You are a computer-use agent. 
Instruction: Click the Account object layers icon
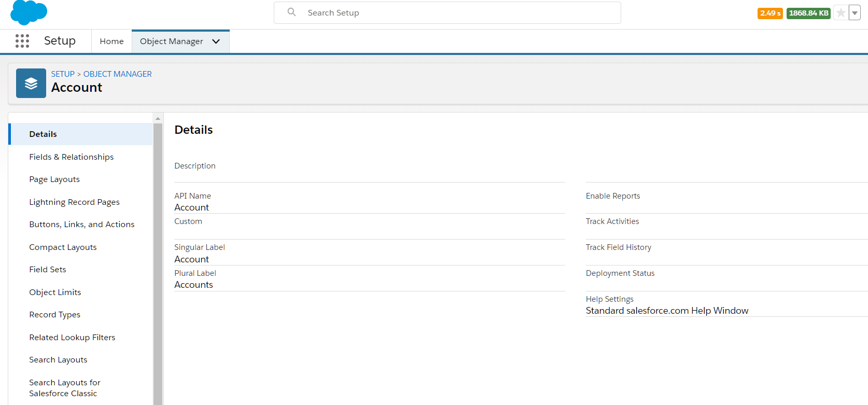point(31,83)
